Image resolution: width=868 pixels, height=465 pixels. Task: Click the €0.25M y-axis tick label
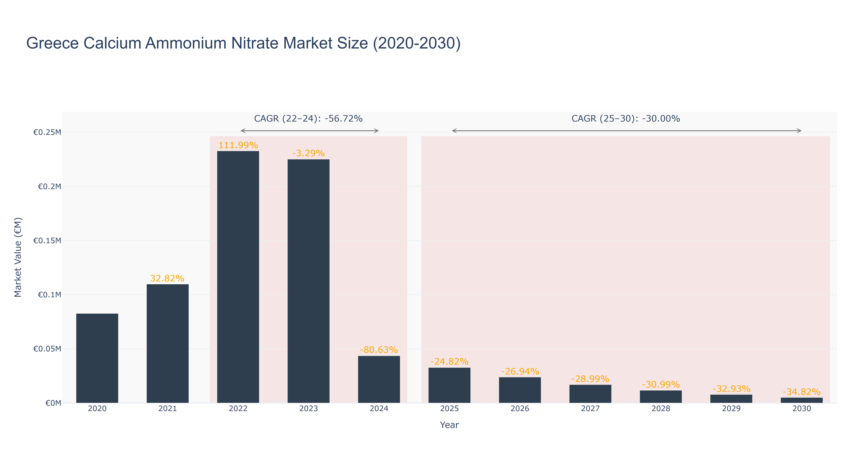[x=47, y=132]
